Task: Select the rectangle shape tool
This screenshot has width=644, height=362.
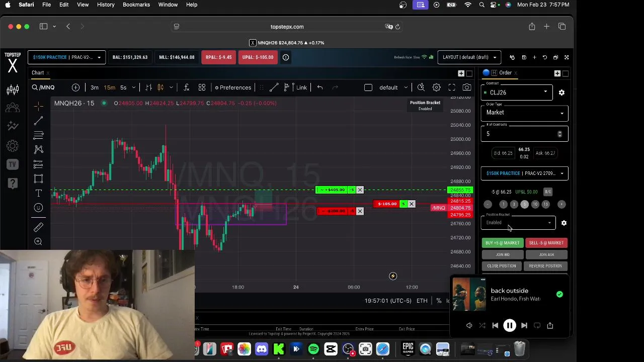Action: tap(38, 178)
